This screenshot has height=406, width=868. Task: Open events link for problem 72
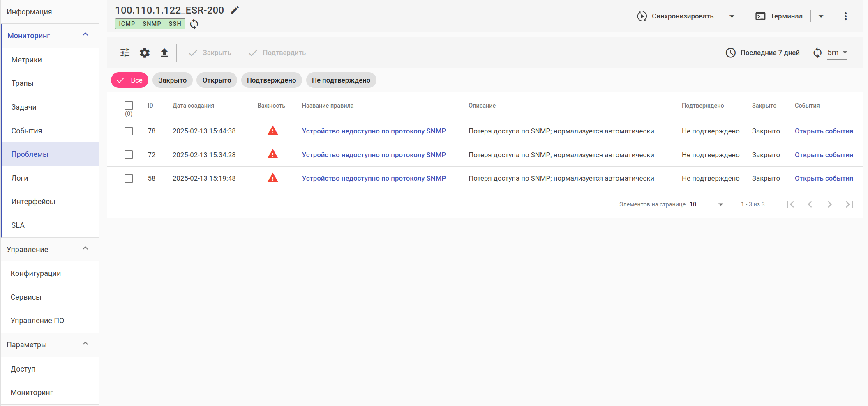pos(824,155)
